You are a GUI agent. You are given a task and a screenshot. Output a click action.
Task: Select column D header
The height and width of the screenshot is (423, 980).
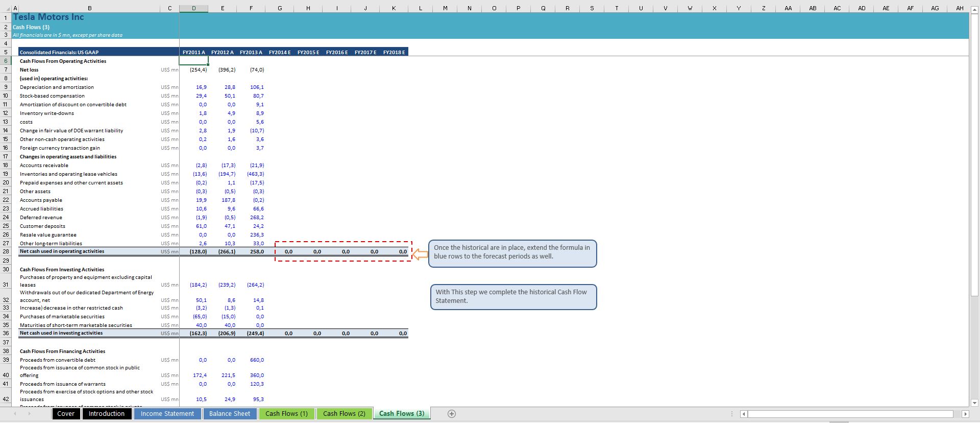pyautogui.click(x=194, y=8)
